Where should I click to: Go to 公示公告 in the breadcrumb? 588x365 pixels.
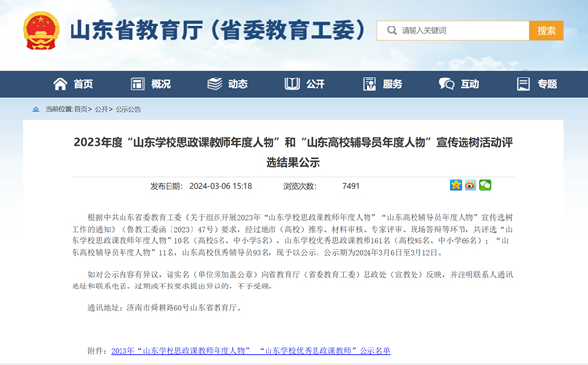128,109
